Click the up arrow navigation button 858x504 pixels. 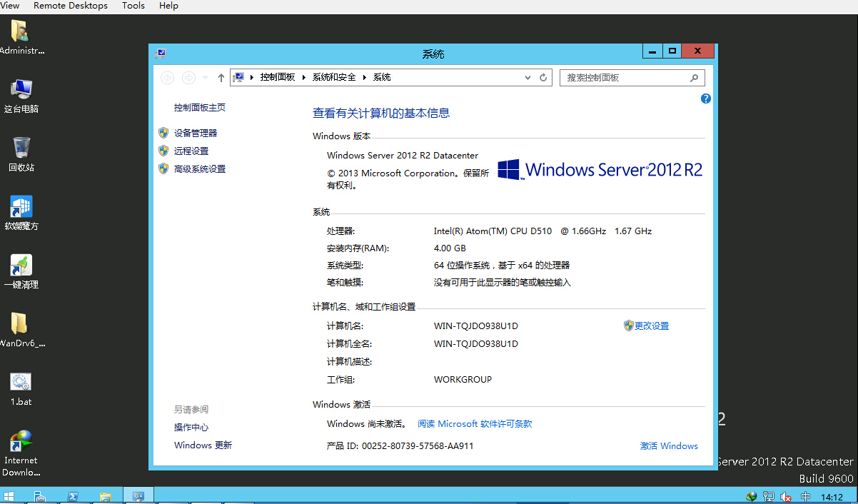click(x=221, y=78)
